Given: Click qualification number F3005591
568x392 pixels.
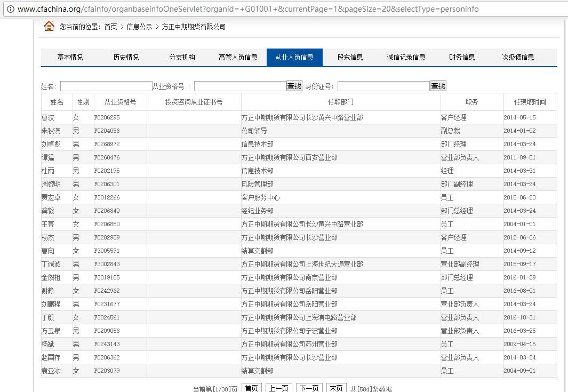Looking at the screenshot, I should (107, 251).
